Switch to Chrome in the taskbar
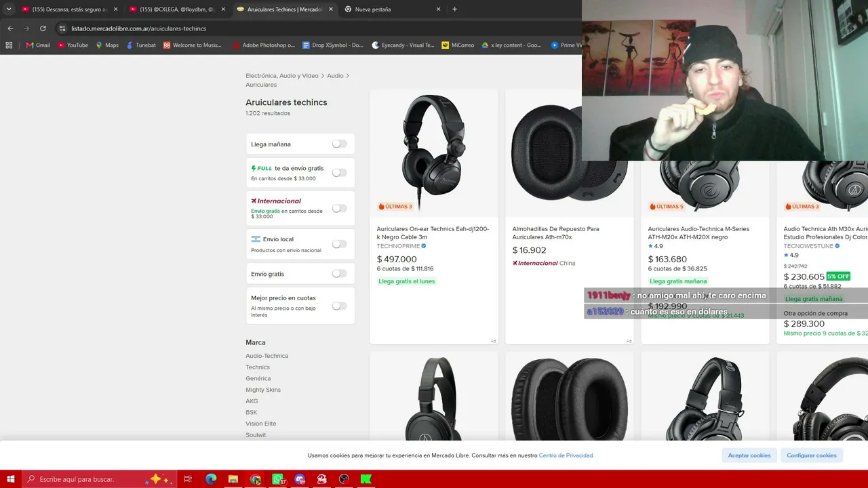This screenshot has width=868, height=488. pos(256,479)
